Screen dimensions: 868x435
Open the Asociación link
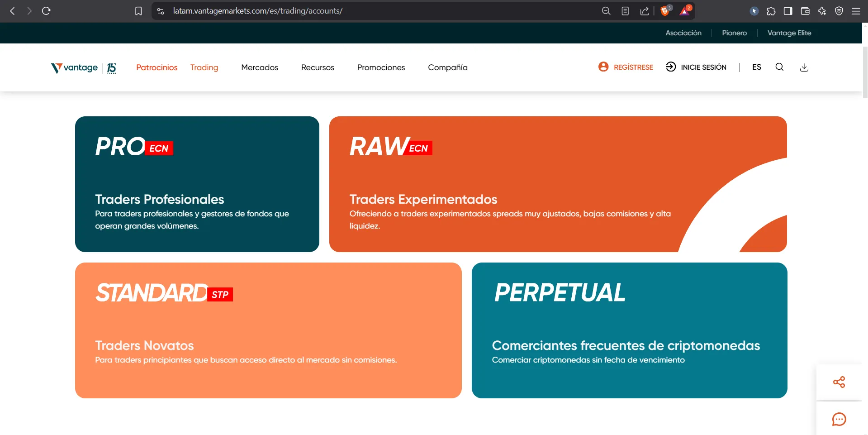click(683, 33)
